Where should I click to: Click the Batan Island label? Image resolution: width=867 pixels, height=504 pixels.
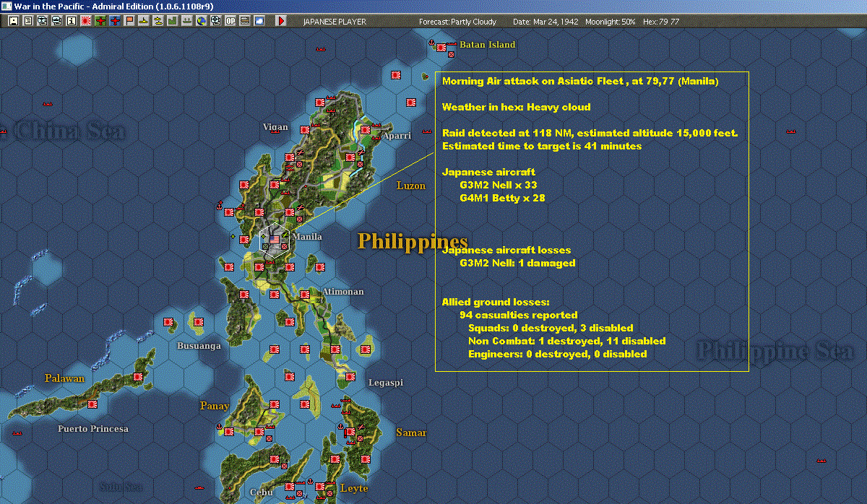tap(488, 45)
